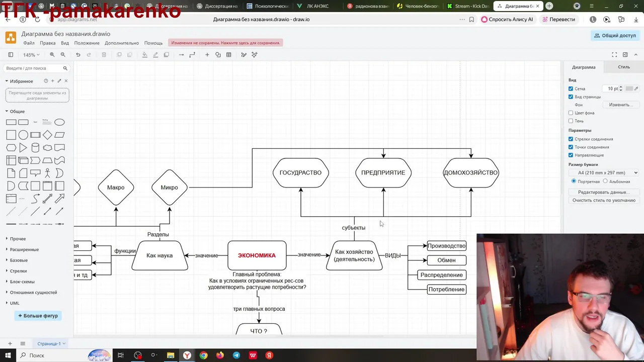
Task: Open the Файл menu
Action: (29, 43)
